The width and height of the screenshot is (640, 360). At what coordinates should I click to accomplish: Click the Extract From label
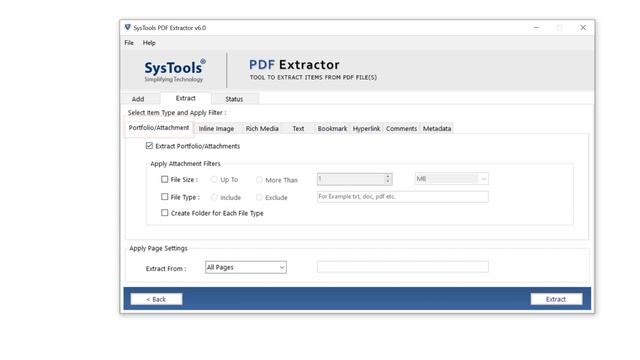166,269
